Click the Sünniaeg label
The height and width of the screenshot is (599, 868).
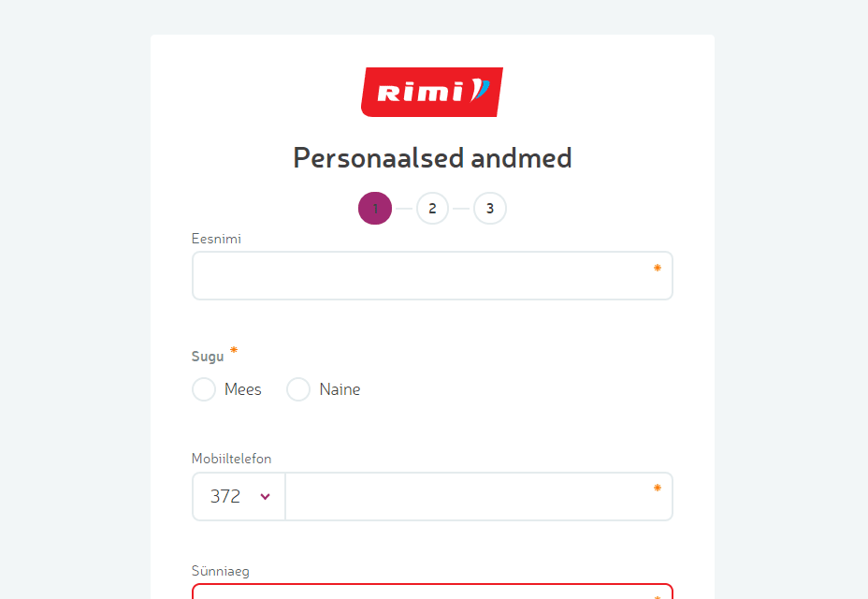pos(221,570)
